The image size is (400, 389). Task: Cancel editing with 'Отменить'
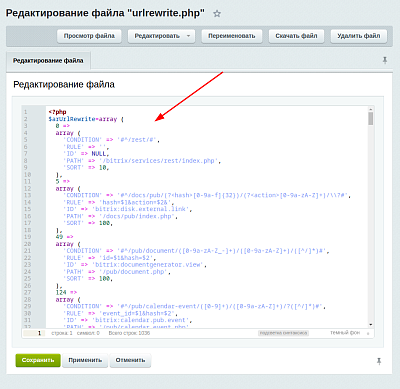(130, 360)
